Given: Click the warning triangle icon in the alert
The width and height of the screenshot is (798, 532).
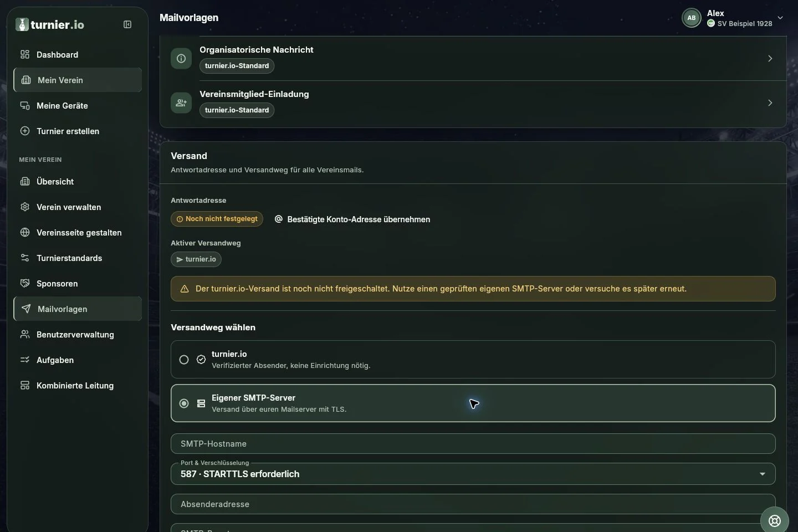Looking at the screenshot, I should click(185, 289).
